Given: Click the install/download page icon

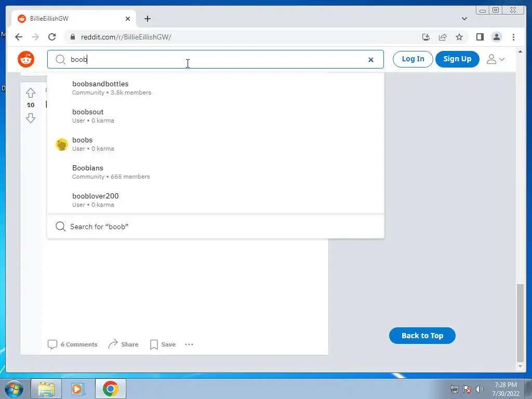Looking at the screenshot, I should [x=426, y=37].
